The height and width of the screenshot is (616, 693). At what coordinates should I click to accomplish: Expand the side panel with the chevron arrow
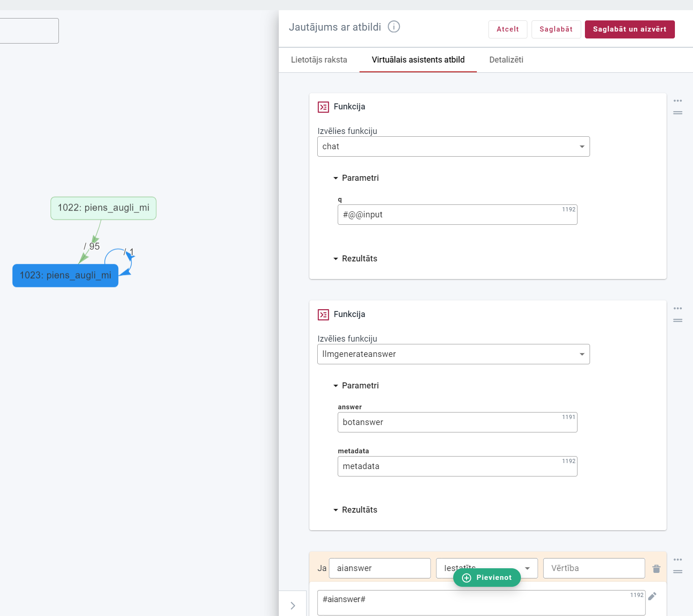click(293, 605)
